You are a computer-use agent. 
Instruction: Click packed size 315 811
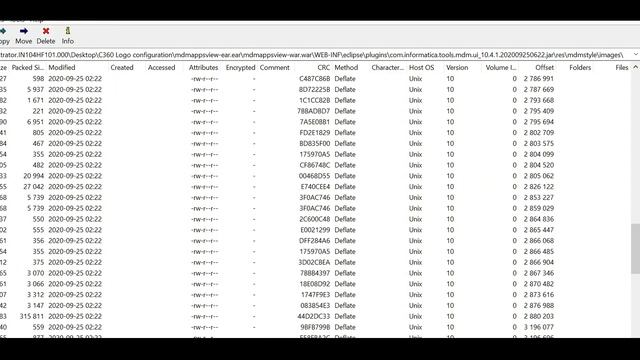coord(32,316)
